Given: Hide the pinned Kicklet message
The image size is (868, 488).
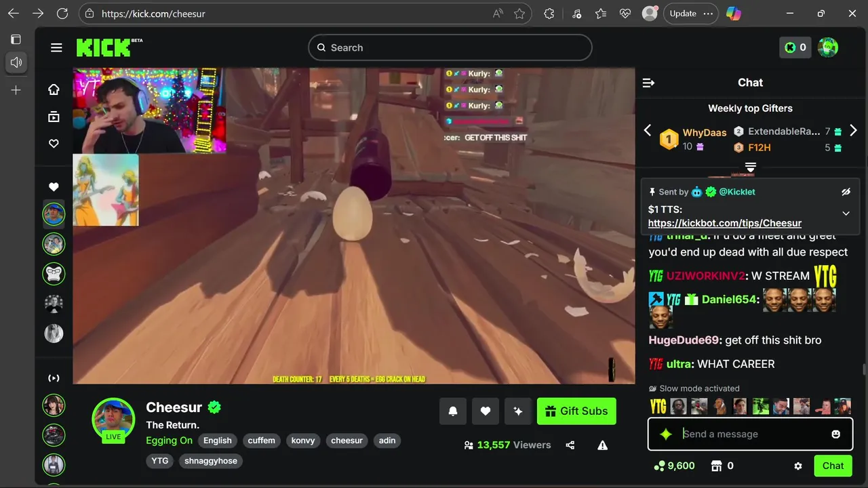Looking at the screenshot, I should 846,192.
